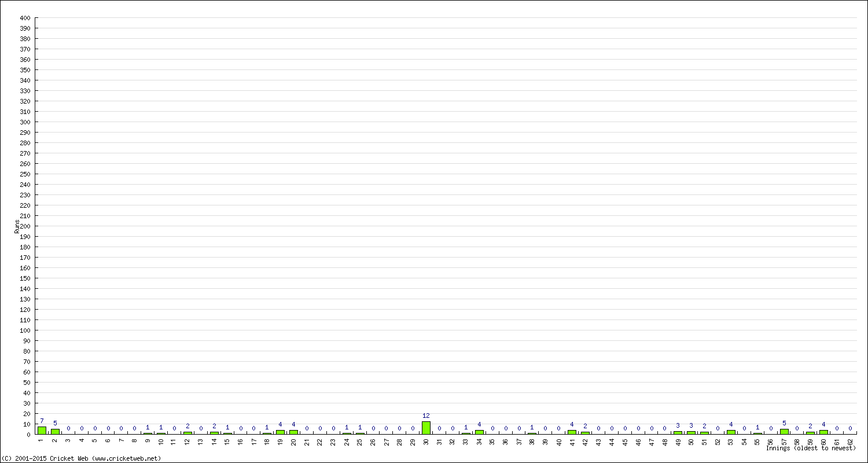
Task: Click the value label 5 above innings 57
Action: pyautogui.click(x=784, y=423)
